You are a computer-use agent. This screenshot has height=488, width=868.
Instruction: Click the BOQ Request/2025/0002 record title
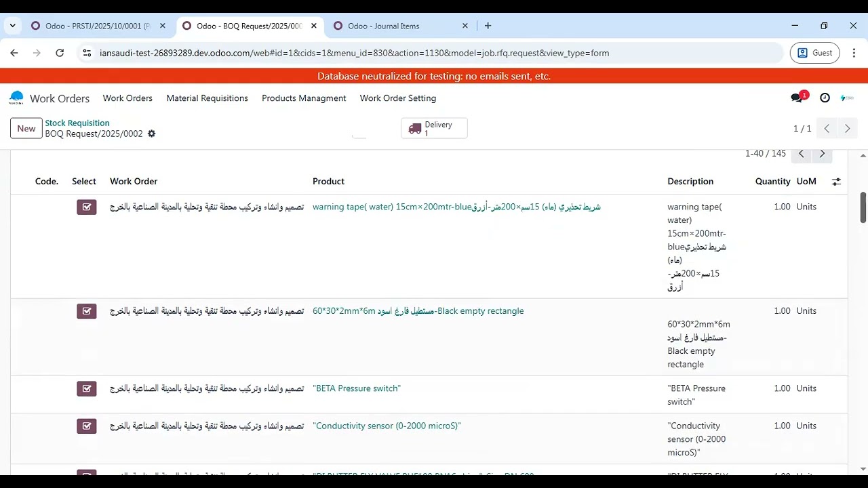coord(94,134)
